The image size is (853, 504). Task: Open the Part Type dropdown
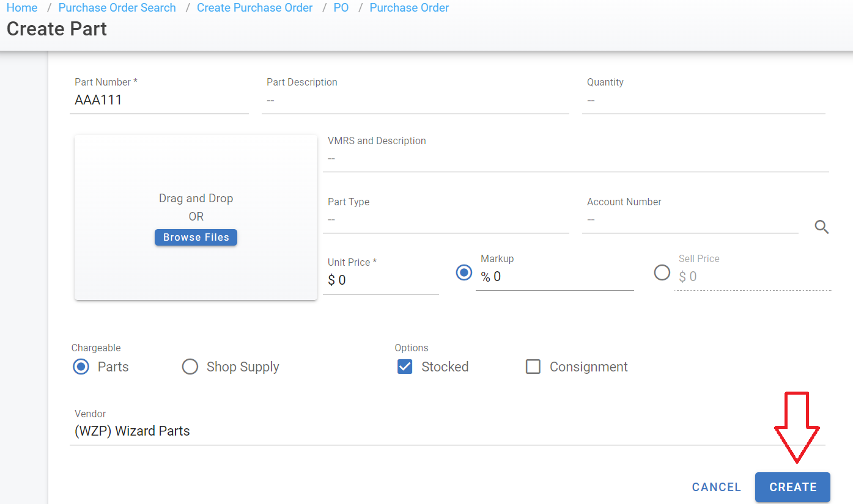click(445, 219)
